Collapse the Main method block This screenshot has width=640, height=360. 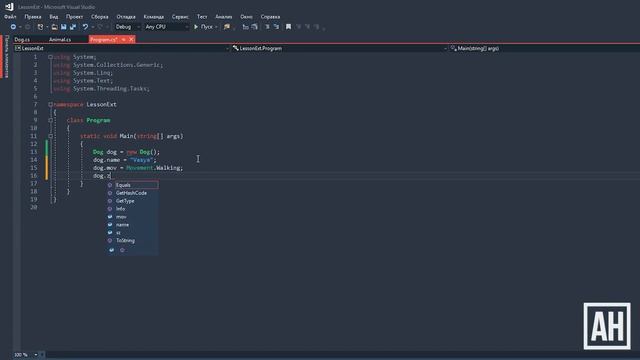pos(51,136)
